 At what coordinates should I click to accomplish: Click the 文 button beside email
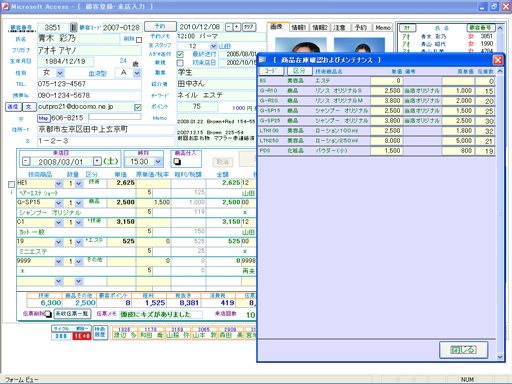28,107
